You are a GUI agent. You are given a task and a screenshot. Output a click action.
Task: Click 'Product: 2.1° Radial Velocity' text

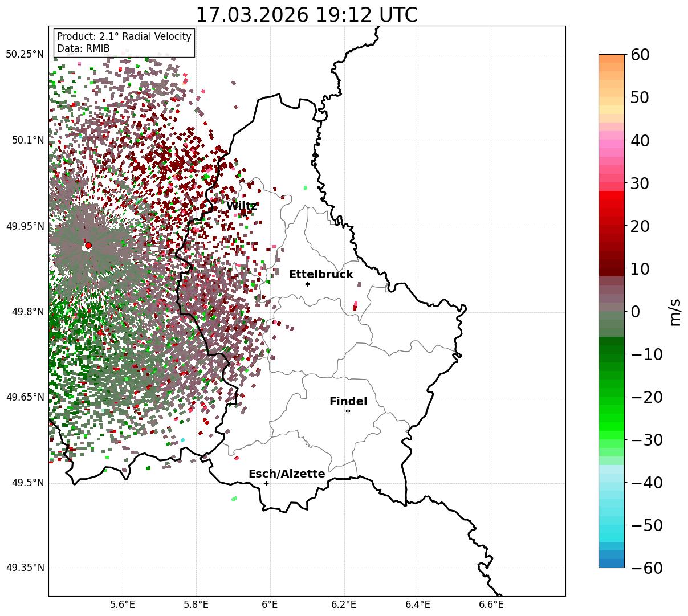pos(124,36)
